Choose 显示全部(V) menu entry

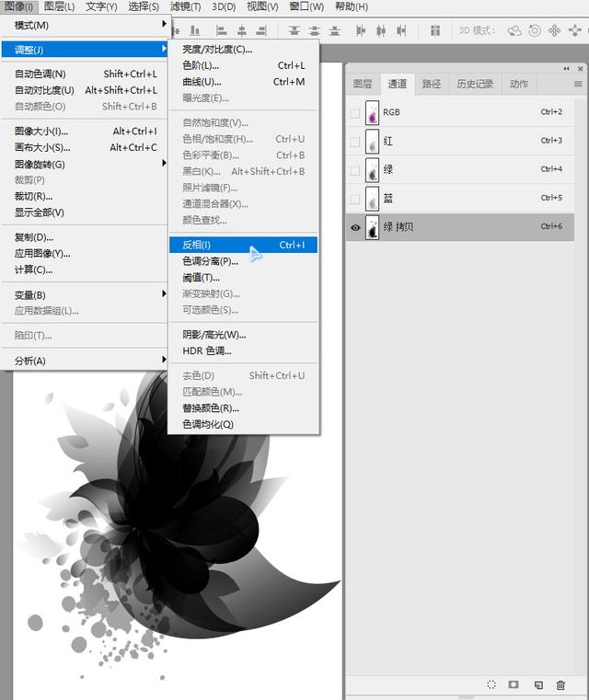coord(84,212)
